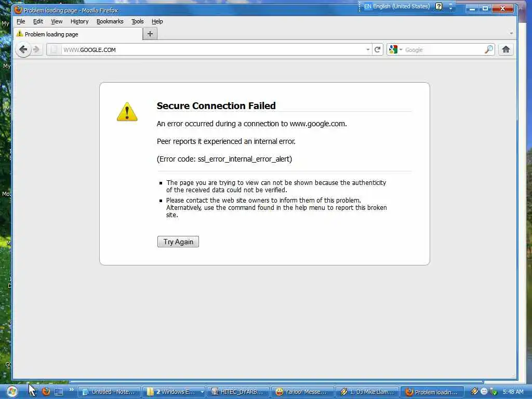Open the Tools menu
Viewport: 532px width, 399px height.
tap(137, 21)
